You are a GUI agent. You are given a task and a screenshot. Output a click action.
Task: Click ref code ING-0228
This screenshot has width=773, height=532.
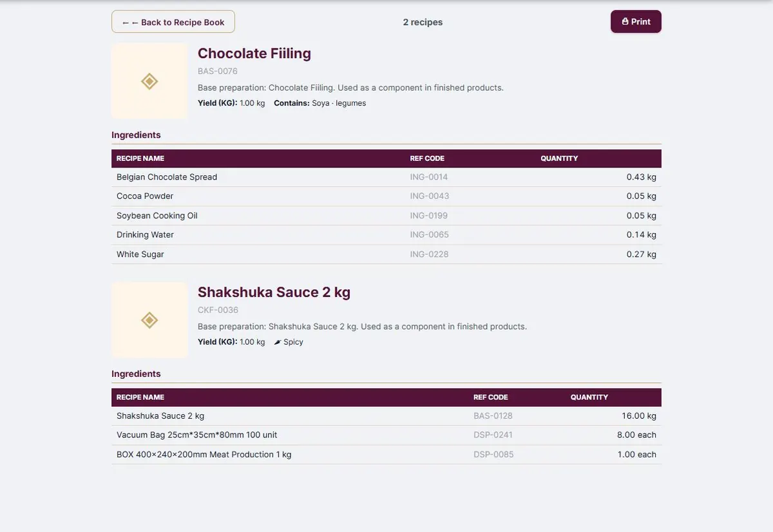click(x=429, y=254)
